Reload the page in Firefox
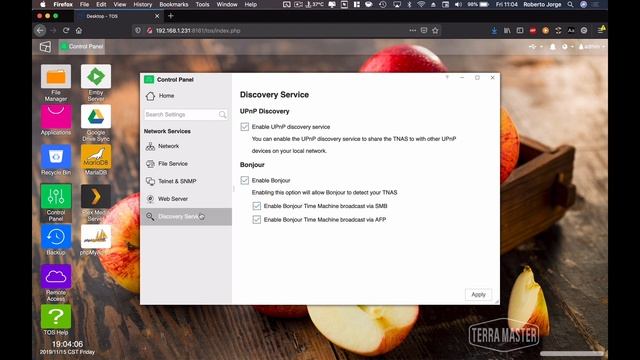The image size is (640, 360). [66, 30]
